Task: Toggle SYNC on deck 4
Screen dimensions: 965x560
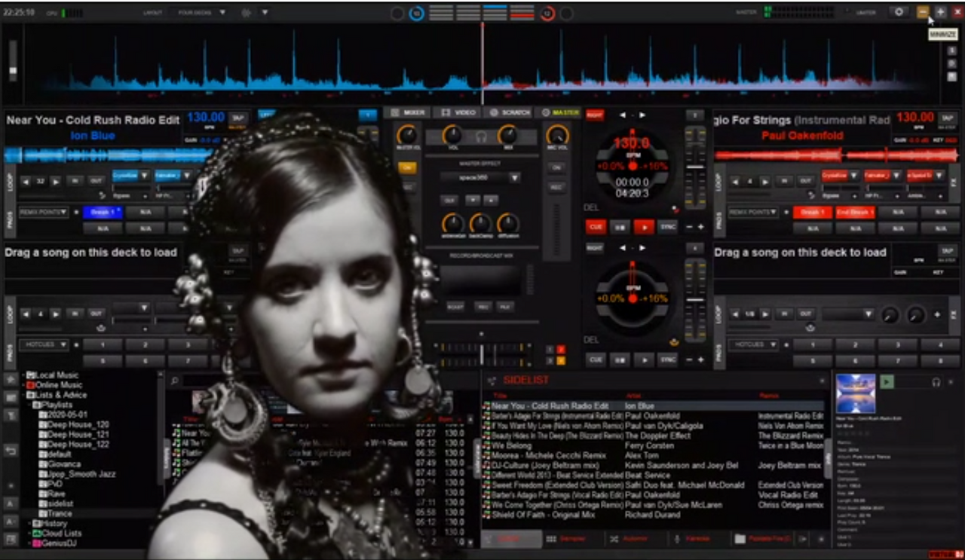Action: point(668,360)
